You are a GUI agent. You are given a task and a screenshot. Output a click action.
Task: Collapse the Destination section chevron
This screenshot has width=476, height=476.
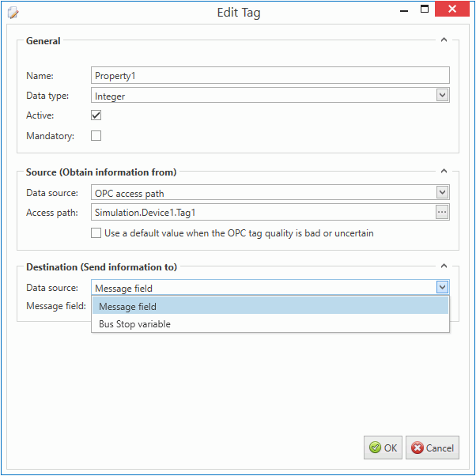pos(444,266)
